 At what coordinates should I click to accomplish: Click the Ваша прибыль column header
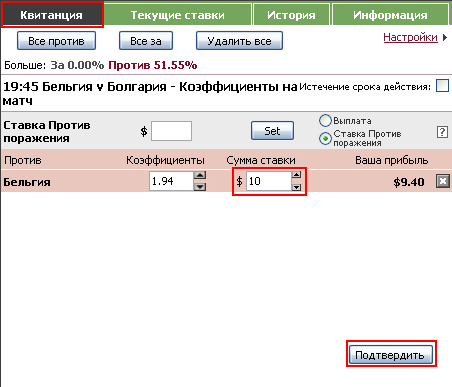pos(392,160)
